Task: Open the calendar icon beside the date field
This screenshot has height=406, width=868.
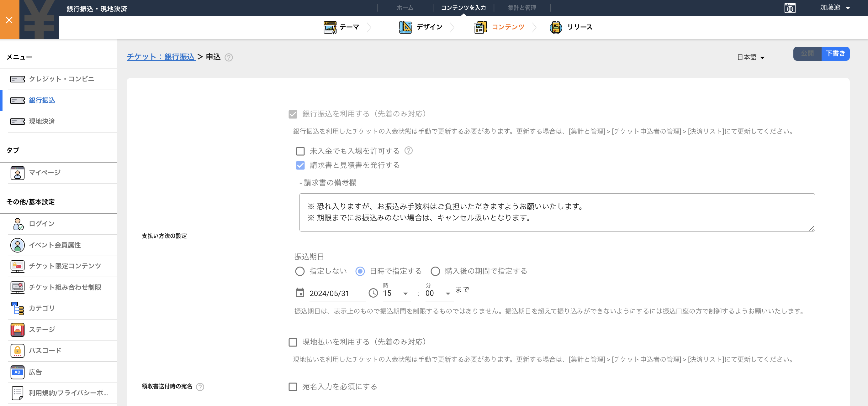Action: pos(299,293)
